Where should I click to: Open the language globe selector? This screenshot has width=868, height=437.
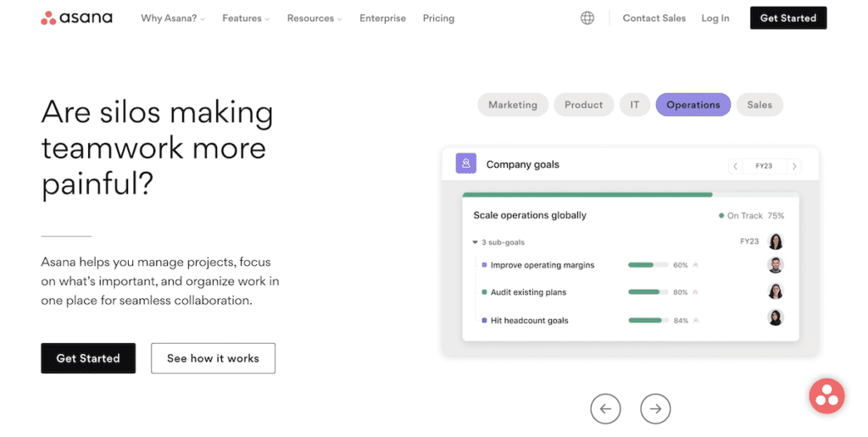587,19
